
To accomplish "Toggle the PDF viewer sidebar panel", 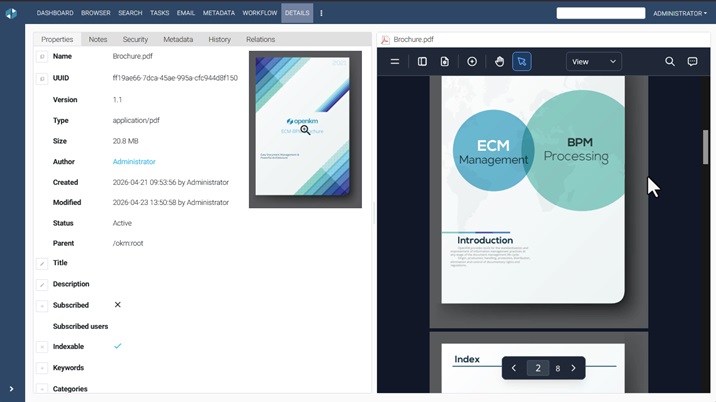I will pyautogui.click(x=422, y=61).
